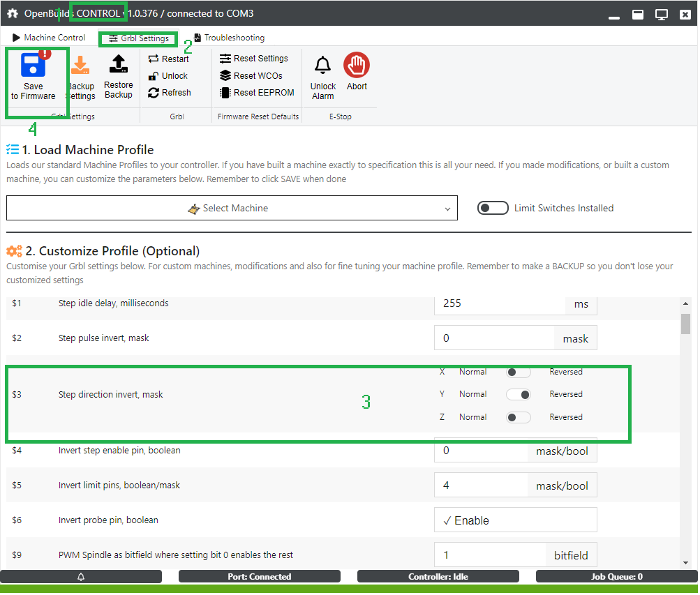Click the $4 Invert step enable pin field

tap(481, 451)
